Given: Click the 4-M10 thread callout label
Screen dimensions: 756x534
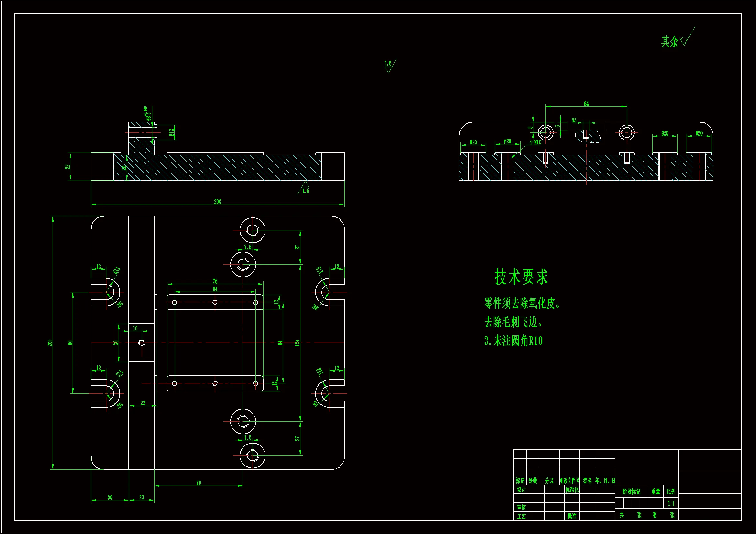Looking at the screenshot, I should 535,142.
